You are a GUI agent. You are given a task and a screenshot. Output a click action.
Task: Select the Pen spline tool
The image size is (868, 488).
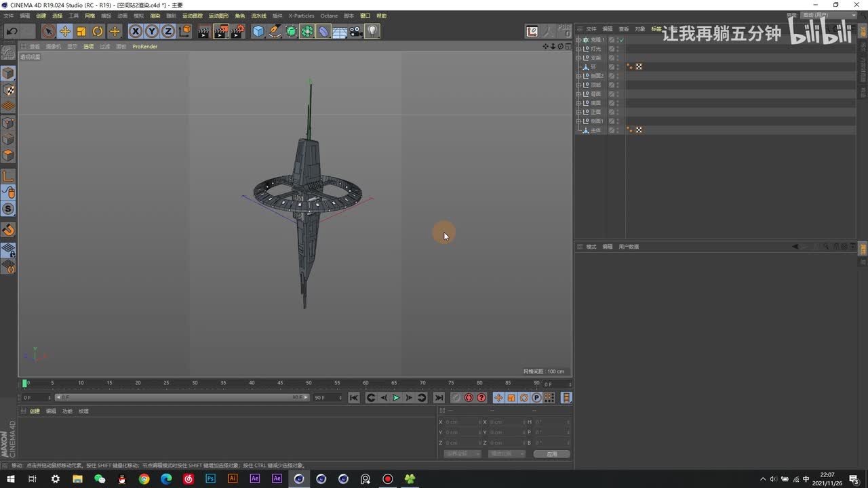click(275, 31)
